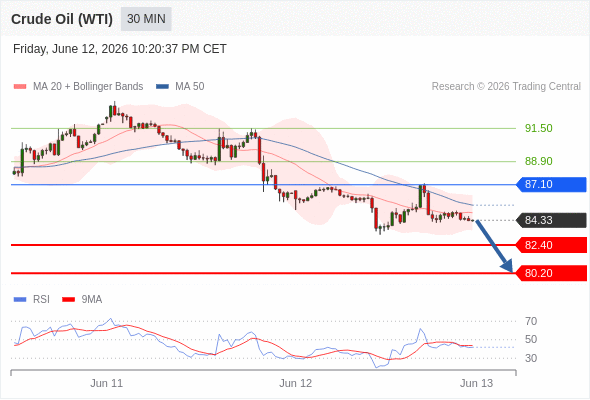Click the Friday June 12 timestamp text
This screenshot has width=590, height=400.
(x=120, y=49)
